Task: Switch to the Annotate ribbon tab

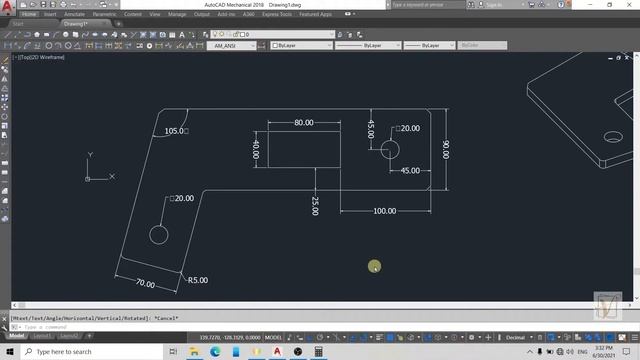Action: (x=74, y=14)
